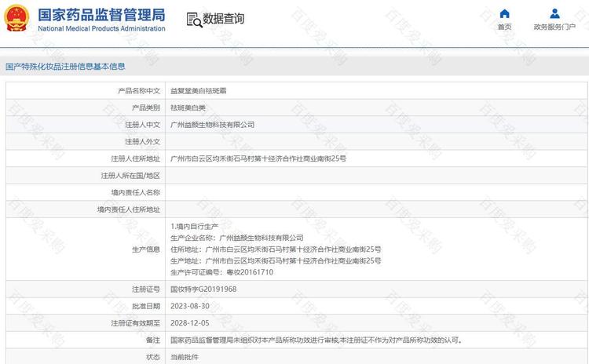Select the value 祛斑美白类
The height and width of the screenshot is (364, 589).
pyautogui.click(x=188, y=108)
